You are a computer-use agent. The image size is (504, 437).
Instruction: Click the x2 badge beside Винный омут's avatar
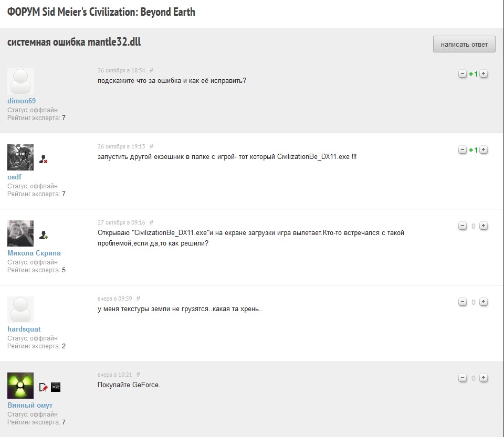pyautogui.click(x=56, y=387)
